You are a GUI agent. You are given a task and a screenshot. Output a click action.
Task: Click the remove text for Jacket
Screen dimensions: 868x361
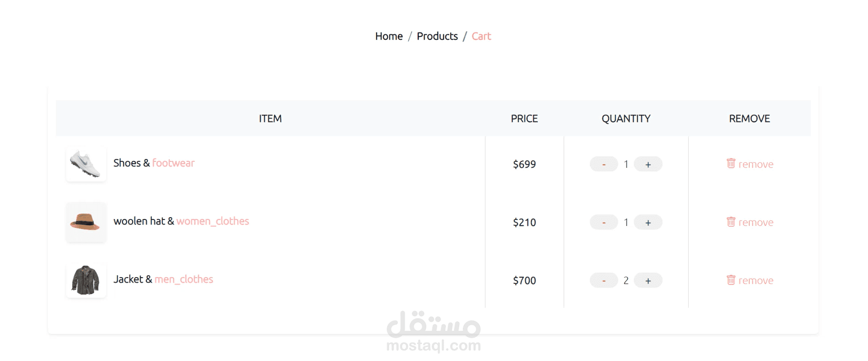pyautogui.click(x=756, y=281)
